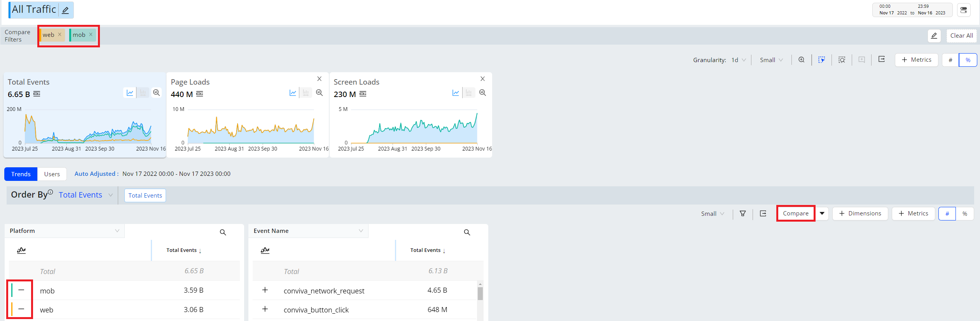Search within the Event Name table
Image resolution: width=980 pixels, height=321 pixels.
(x=467, y=232)
